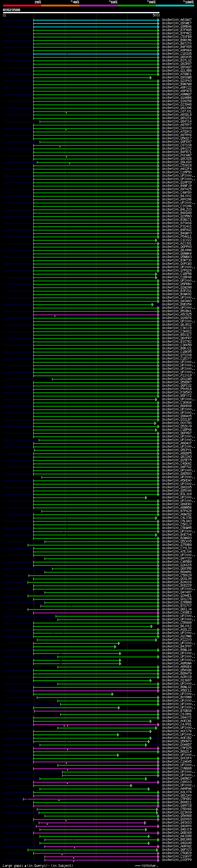Click the orange ~40% identity legend segment

tap(60, 6)
